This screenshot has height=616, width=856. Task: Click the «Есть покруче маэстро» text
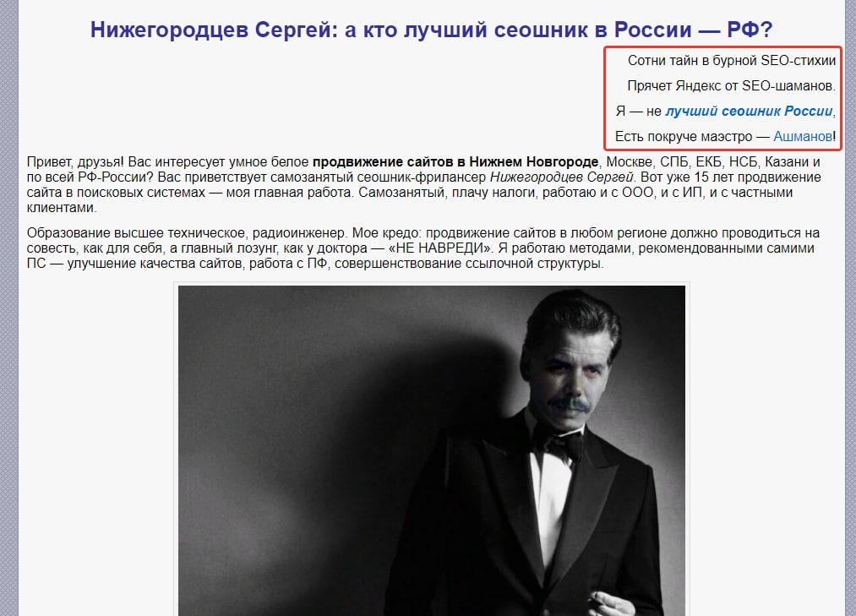point(684,137)
